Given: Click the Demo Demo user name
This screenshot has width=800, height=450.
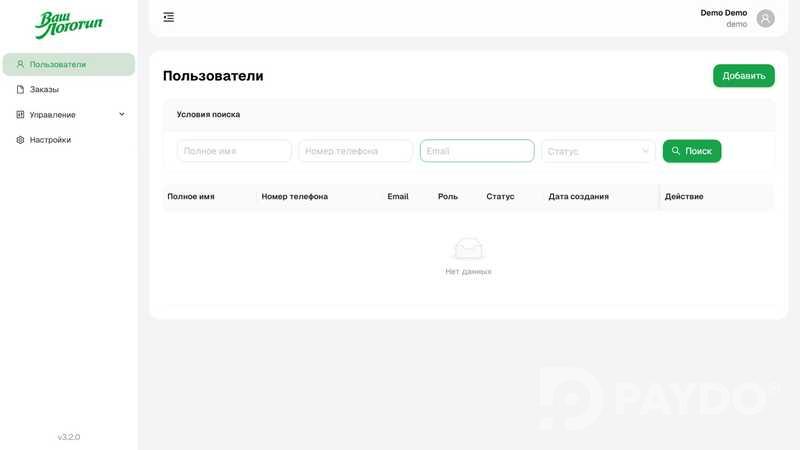Looking at the screenshot, I should [x=723, y=13].
